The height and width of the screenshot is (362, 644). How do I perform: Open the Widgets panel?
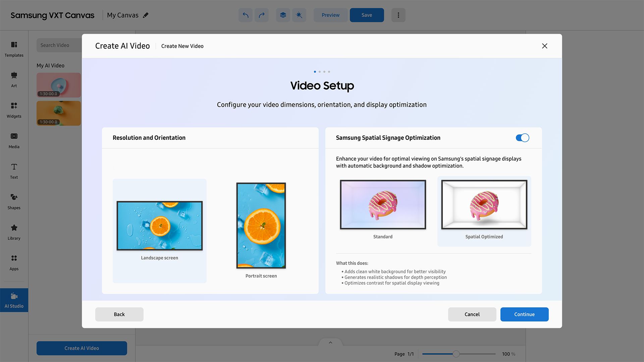tap(14, 110)
